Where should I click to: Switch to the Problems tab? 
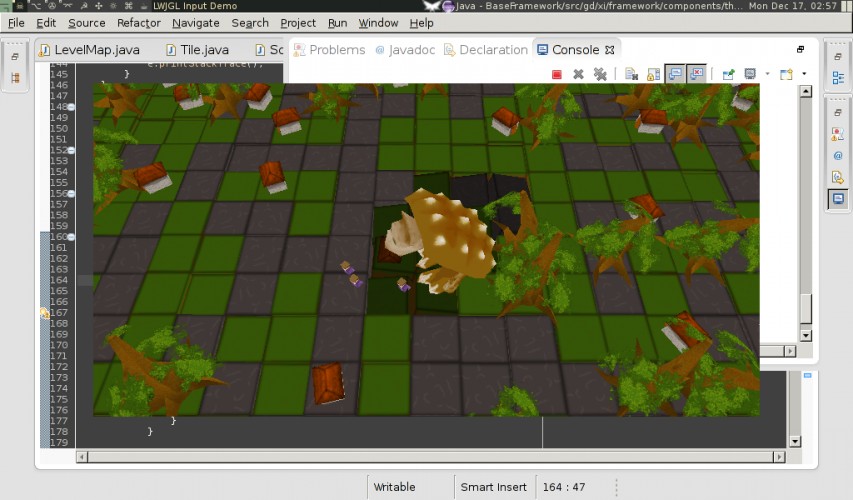click(329, 50)
